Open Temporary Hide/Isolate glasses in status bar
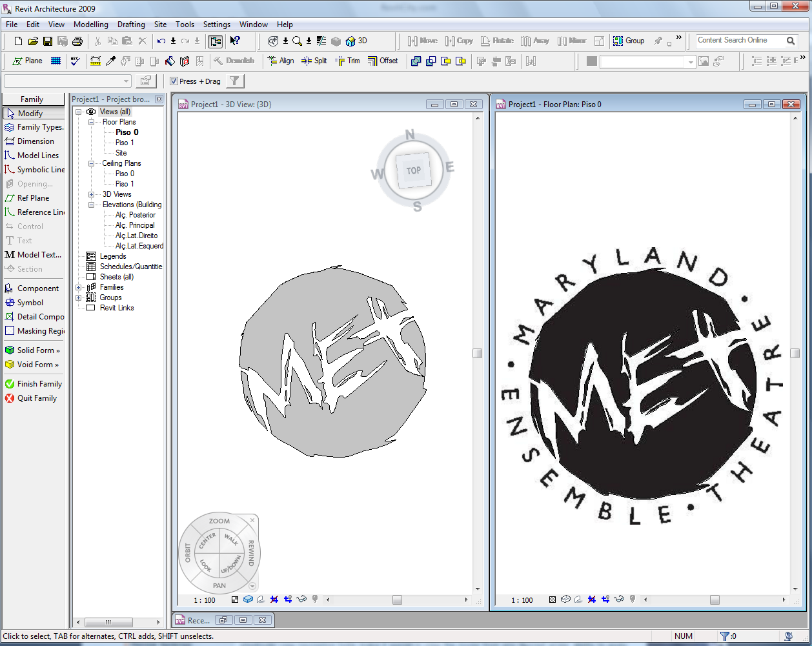Screen dimensions: 812x646 pos(302,600)
